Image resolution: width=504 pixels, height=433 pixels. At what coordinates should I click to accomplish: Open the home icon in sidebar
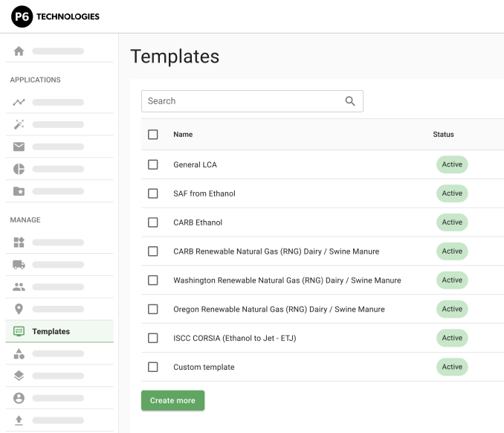pyautogui.click(x=19, y=51)
